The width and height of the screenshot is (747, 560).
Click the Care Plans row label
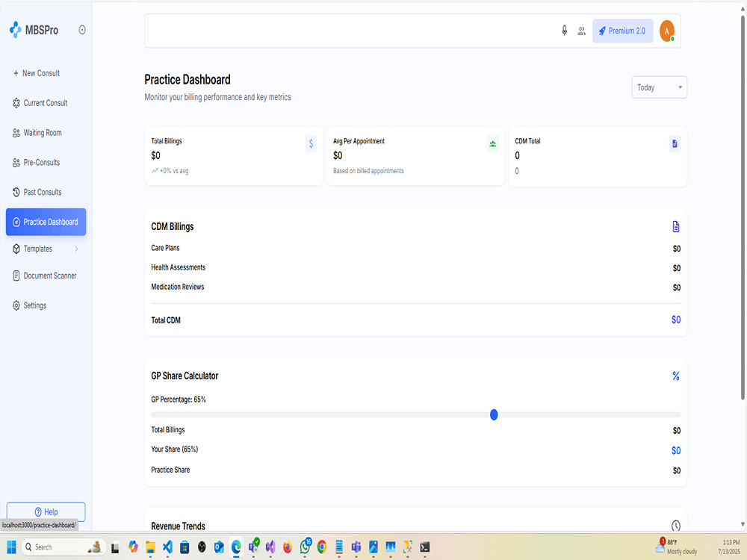click(165, 248)
